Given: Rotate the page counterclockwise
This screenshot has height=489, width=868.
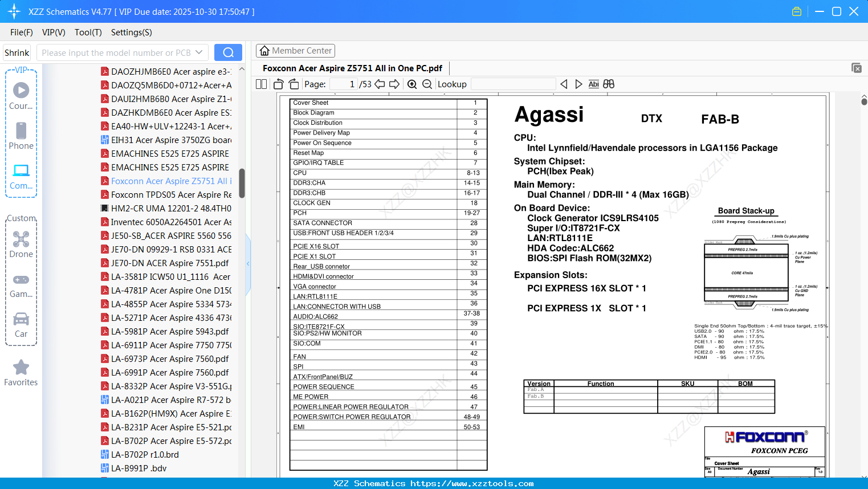Looking at the screenshot, I should [x=278, y=84].
